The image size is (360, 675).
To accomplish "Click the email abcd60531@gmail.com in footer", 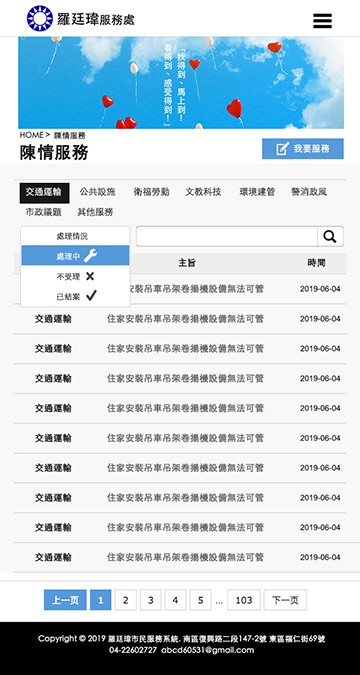I will point(208,650).
